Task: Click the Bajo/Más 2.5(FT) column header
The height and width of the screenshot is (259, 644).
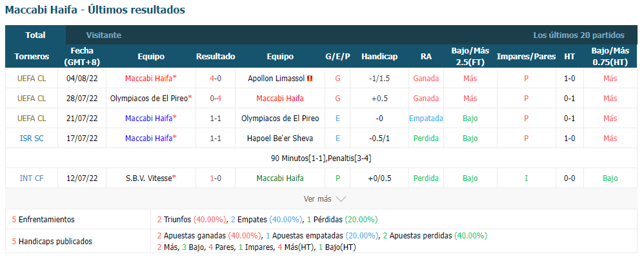Action: [x=470, y=57]
